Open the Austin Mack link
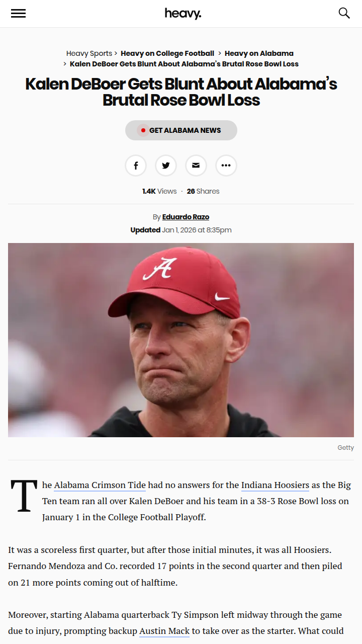This screenshot has height=644, width=362. point(164,631)
